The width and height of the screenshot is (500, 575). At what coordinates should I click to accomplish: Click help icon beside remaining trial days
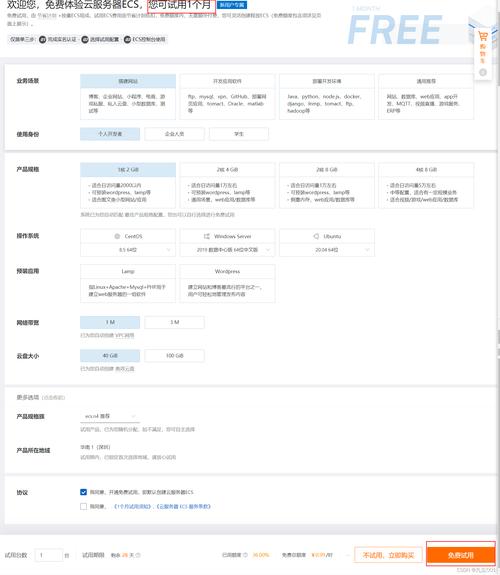(138, 555)
